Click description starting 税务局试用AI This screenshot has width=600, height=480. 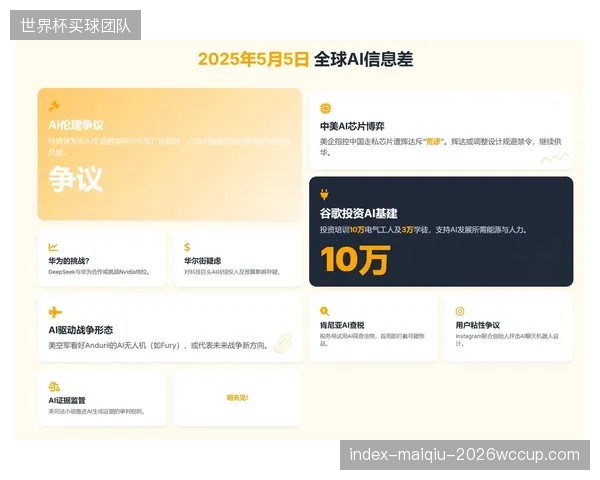point(372,340)
